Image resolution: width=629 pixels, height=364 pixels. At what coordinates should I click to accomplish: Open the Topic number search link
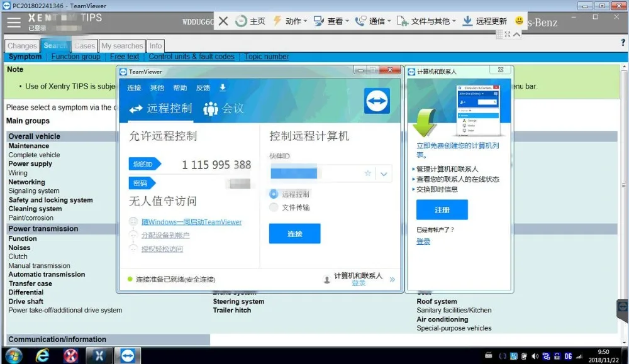266,57
